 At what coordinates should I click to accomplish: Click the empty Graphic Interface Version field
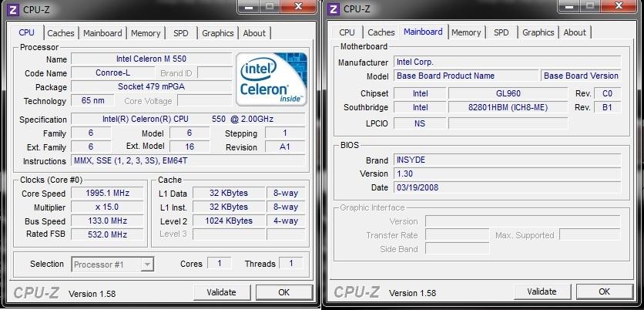[x=523, y=221]
